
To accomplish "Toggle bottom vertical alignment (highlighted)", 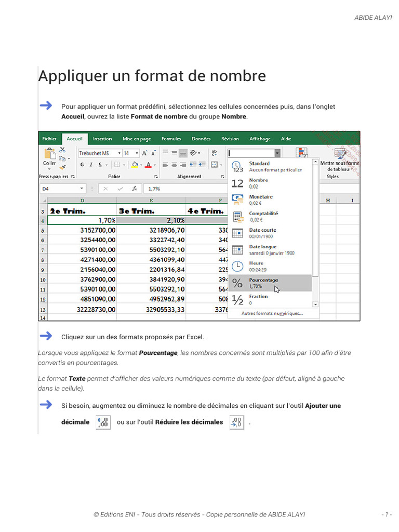I will 183,153.
